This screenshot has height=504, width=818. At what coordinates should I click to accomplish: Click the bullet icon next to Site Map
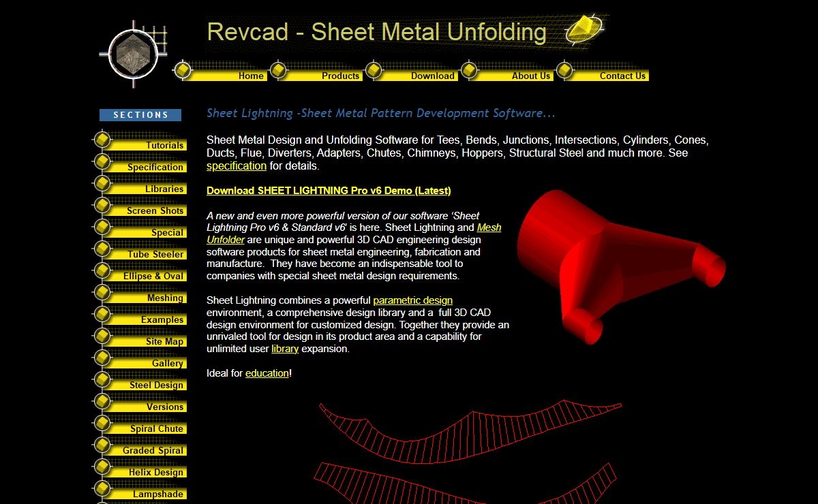(x=102, y=336)
